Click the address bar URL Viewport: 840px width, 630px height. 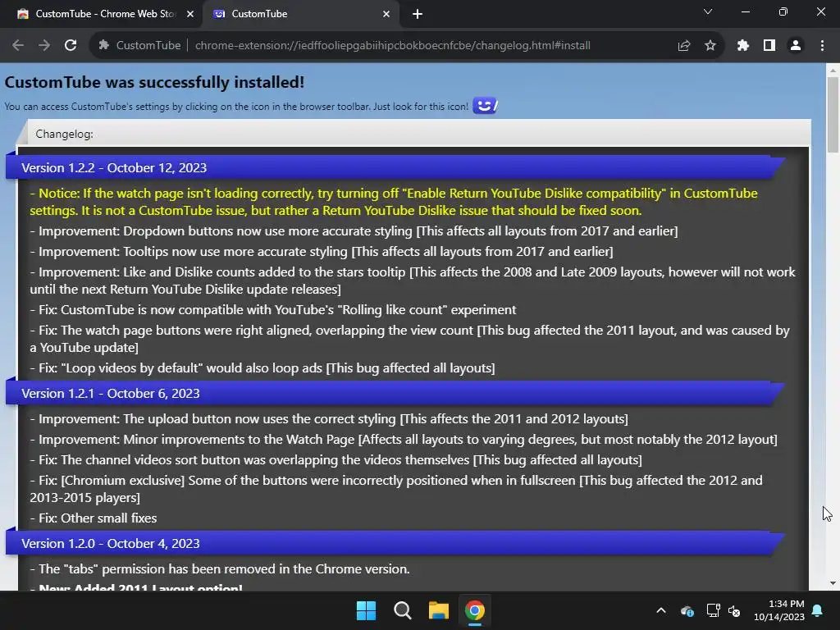point(393,46)
